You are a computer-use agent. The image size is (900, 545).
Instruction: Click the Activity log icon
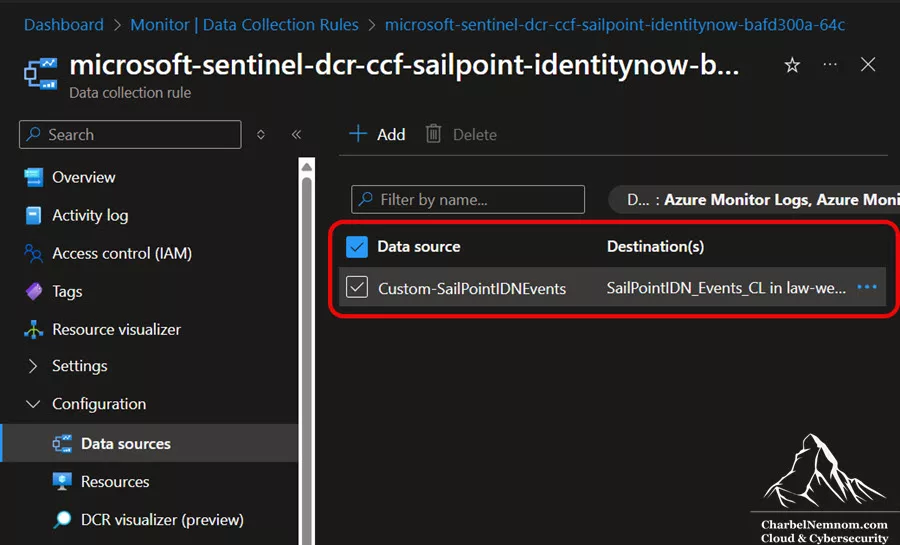tap(34, 216)
